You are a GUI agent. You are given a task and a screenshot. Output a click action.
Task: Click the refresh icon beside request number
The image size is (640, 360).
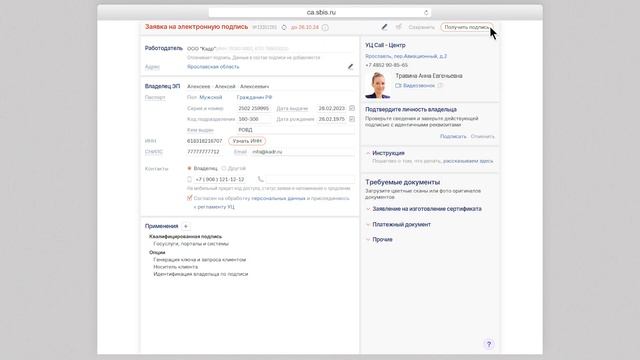[x=284, y=27]
